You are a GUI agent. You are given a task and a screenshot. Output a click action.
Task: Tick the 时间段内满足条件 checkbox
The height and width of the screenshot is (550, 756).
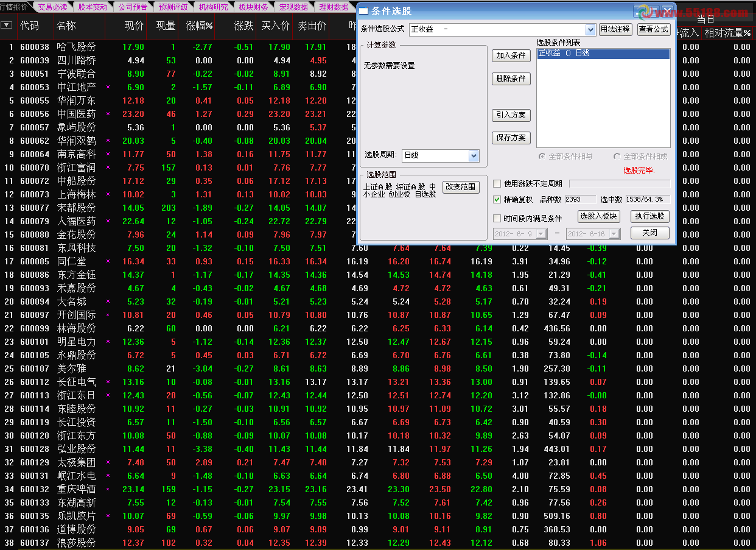(497, 218)
